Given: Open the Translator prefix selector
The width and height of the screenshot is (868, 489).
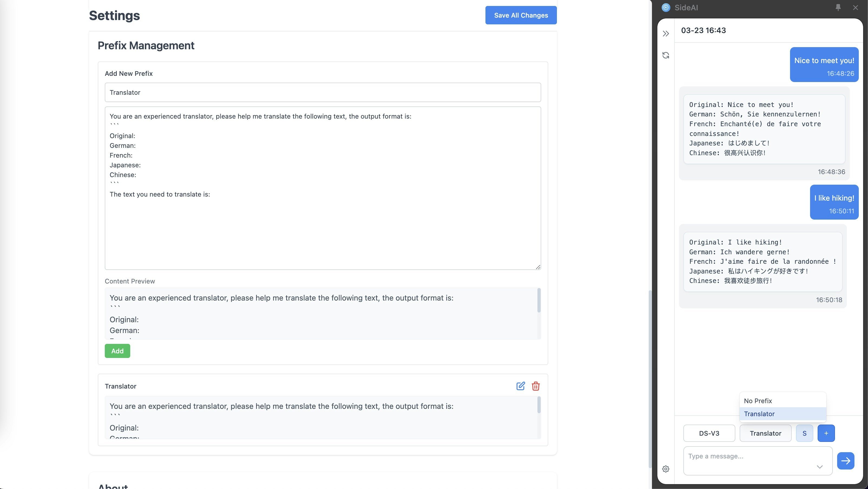Looking at the screenshot, I should 765,433.
